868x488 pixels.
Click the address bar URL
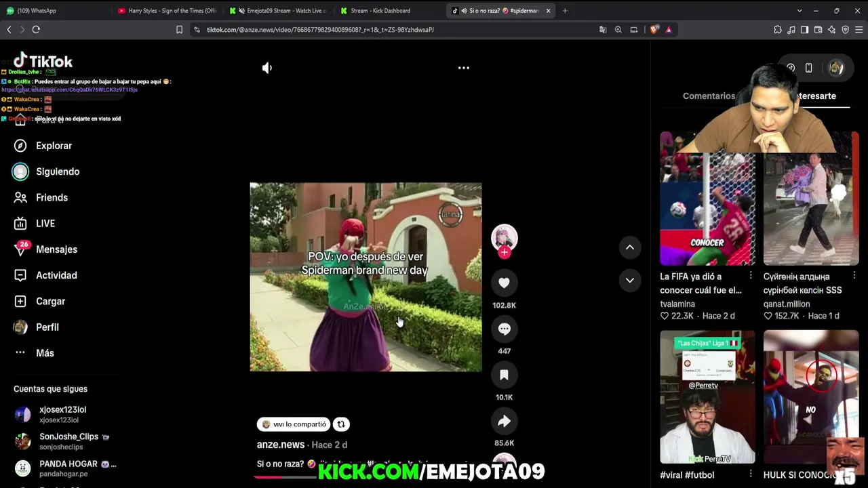[x=320, y=30]
